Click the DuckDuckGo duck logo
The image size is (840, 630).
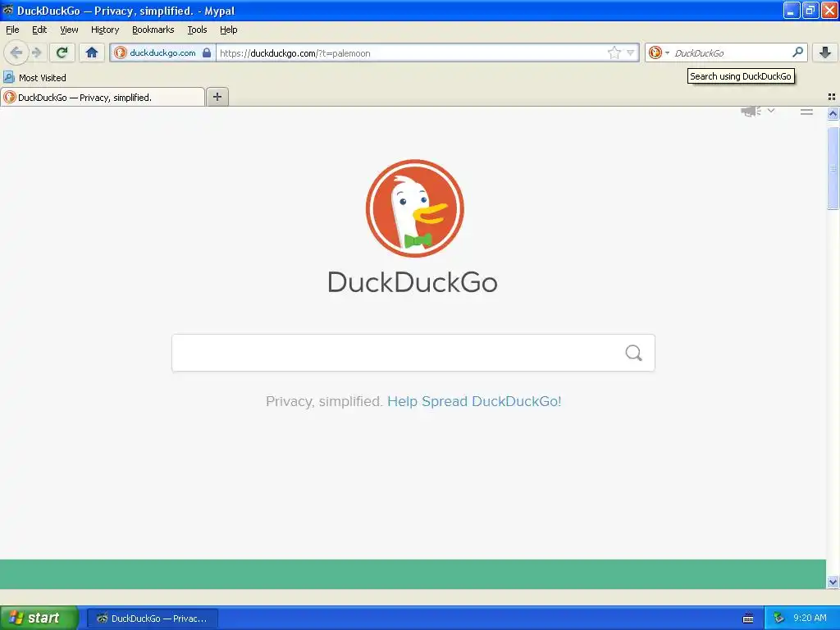click(x=414, y=208)
